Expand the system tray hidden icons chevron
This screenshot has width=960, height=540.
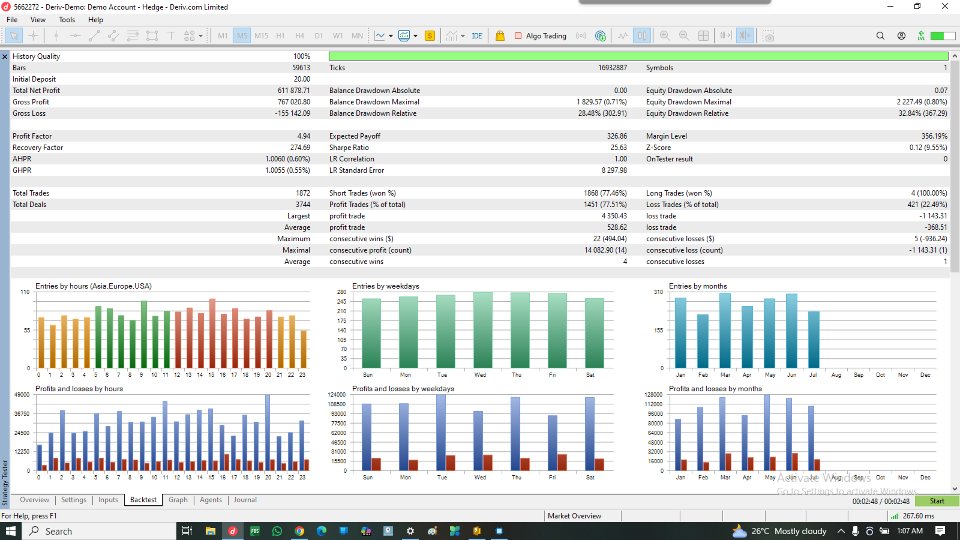click(x=841, y=531)
